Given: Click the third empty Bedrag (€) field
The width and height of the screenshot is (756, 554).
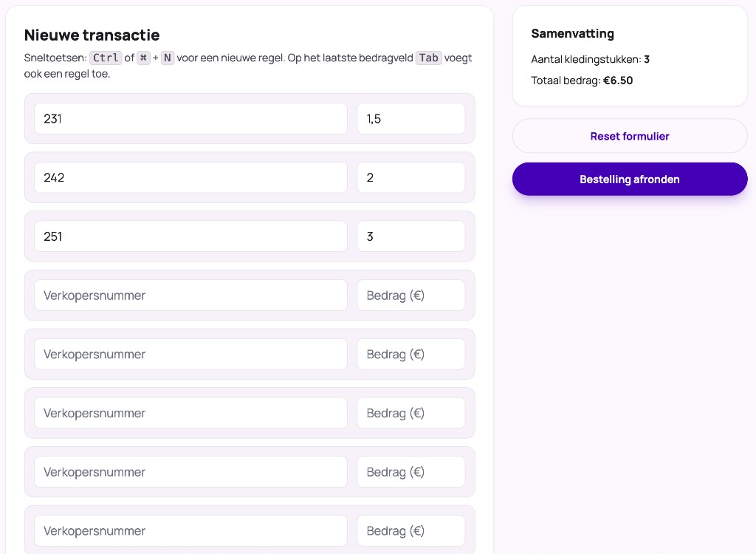Looking at the screenshot, I should pyautogui.click(x=410, y=413).
